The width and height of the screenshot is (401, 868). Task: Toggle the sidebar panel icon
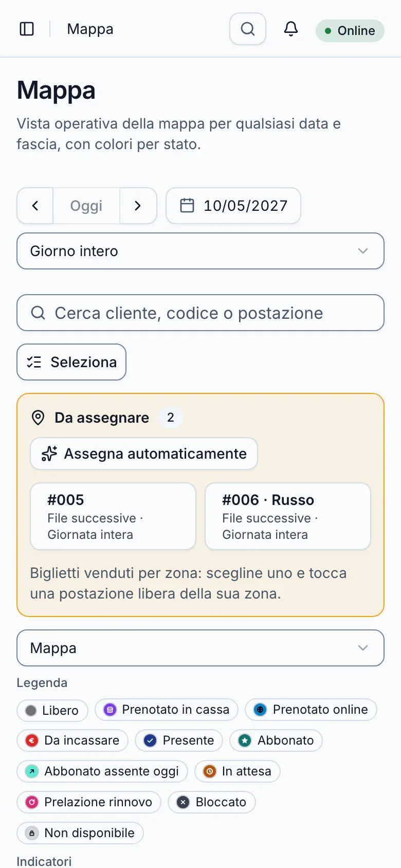(27, 29)
